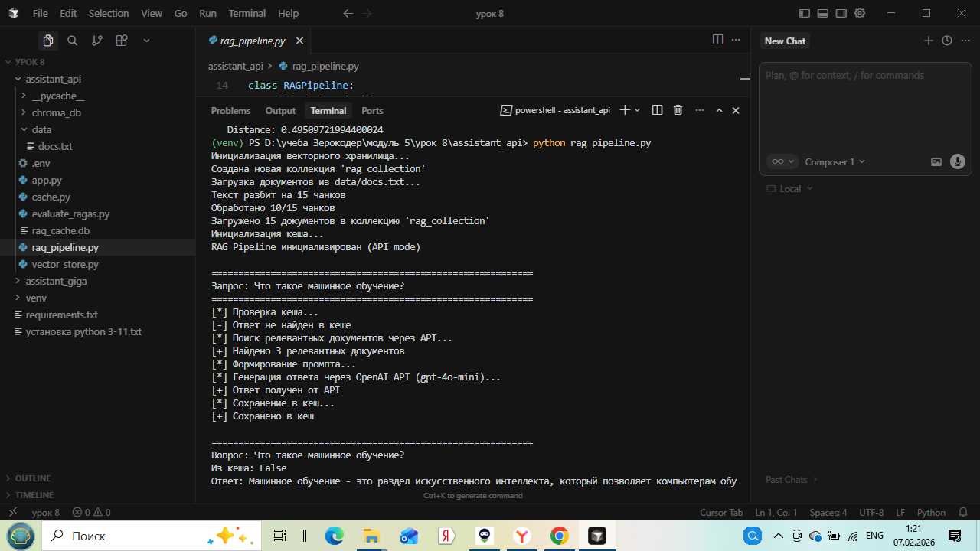Select the New Chat tab
Viewport: 980px width, 551px height.
pyautogui.click(x=785, y=41)
